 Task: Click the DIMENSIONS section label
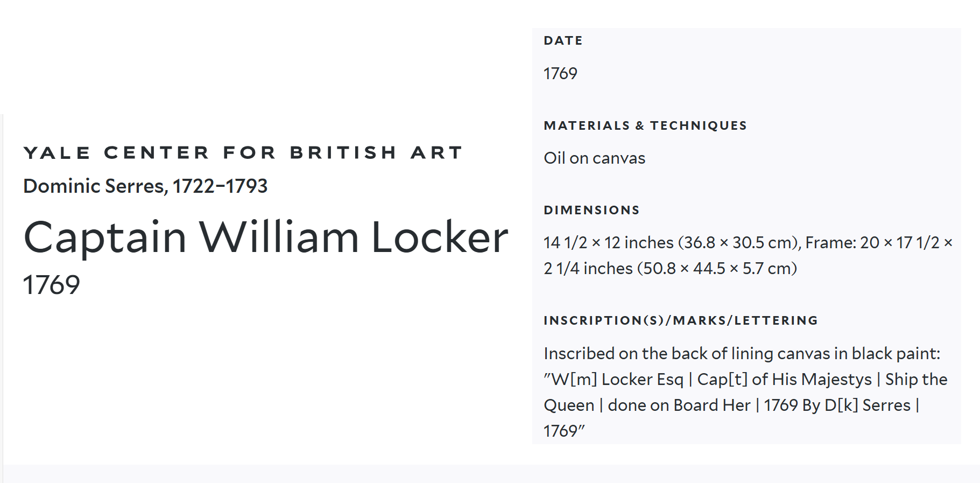pos(591,211)
